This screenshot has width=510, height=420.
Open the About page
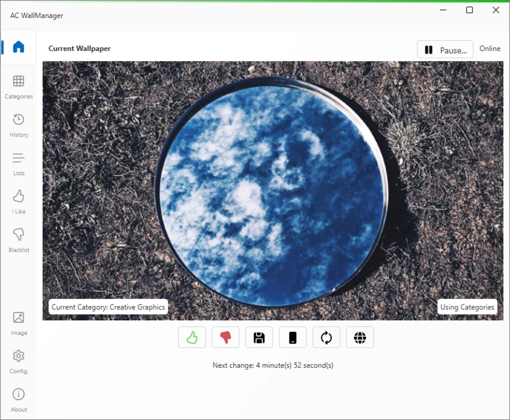tap(18, 400)
